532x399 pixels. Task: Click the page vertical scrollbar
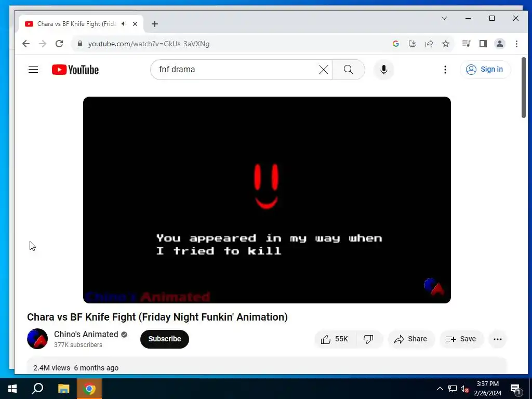(524, 88)
